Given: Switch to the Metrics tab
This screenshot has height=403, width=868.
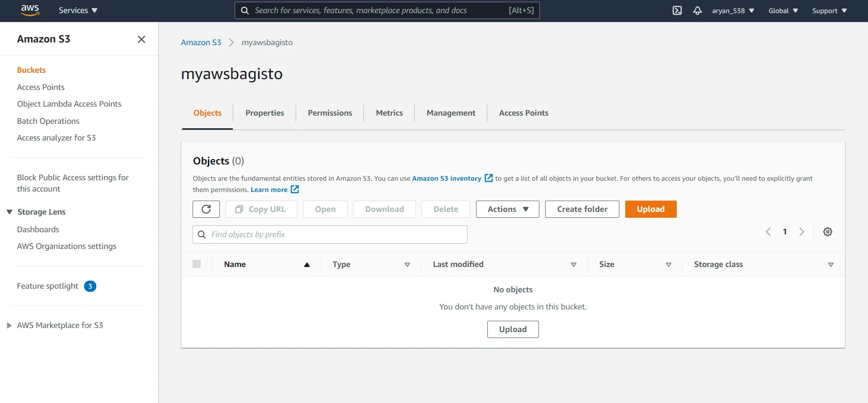Looking at the screenshot, I should 389,113.
